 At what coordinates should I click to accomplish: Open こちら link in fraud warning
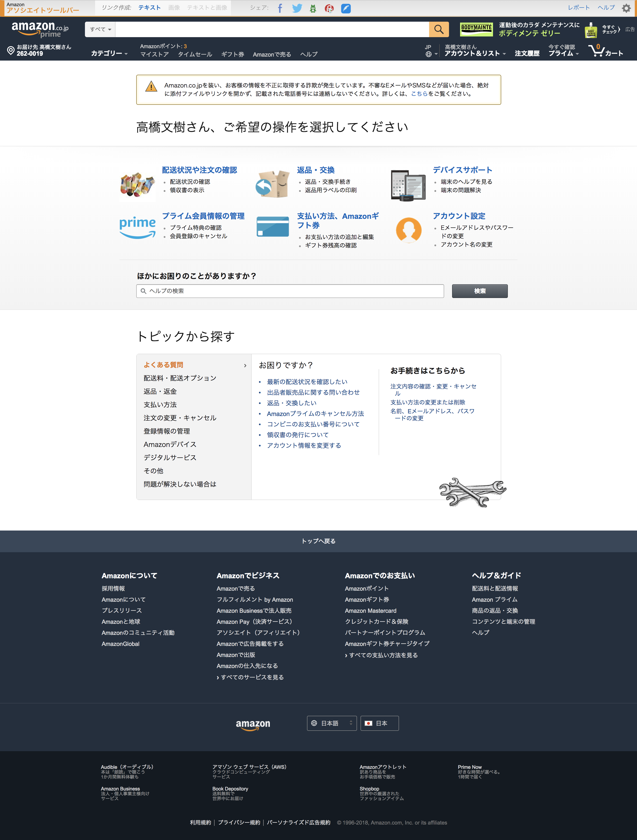coord(419,94)
